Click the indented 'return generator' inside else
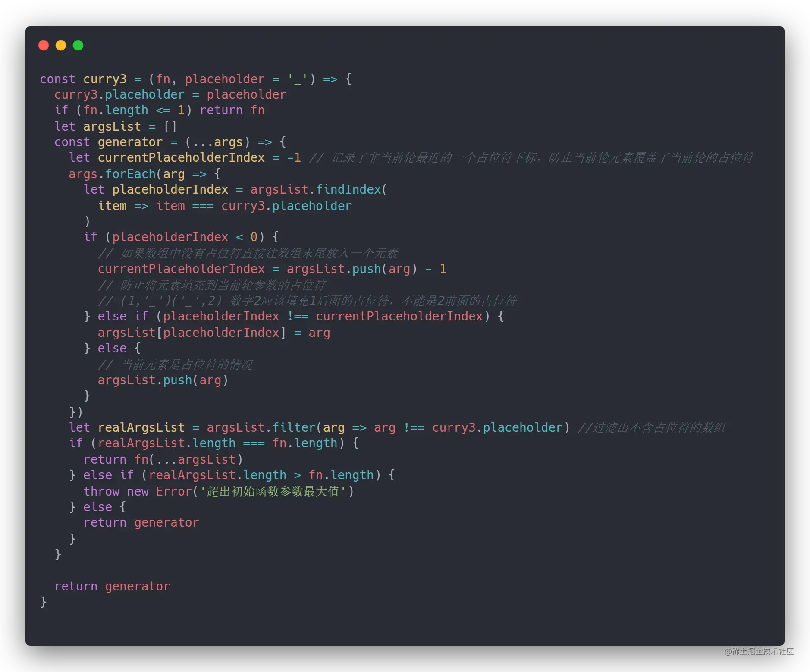This screenshot has width=810, height=672. coord(141,523)
